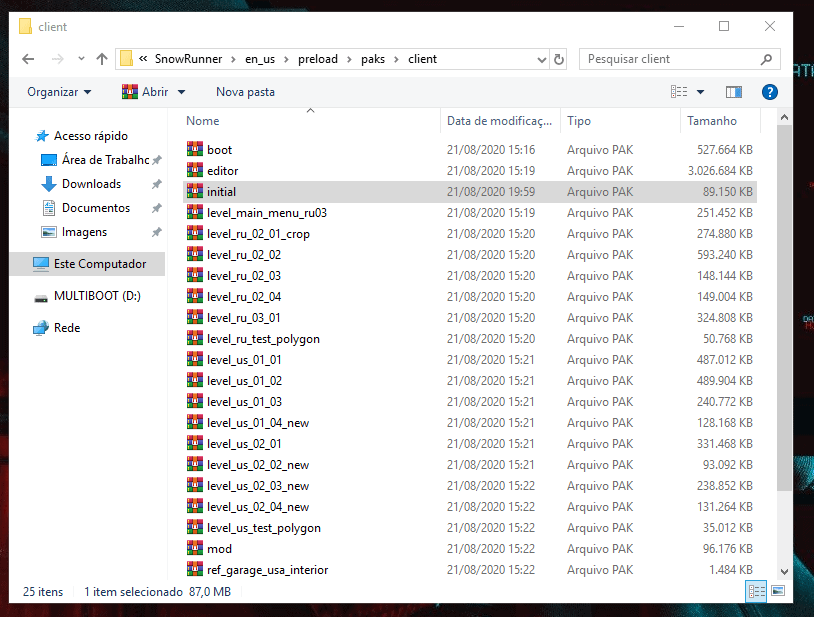Click the MULTIBOOT (D:) drive icon
This screenshot has width=814, height=617.
(41, 297)
